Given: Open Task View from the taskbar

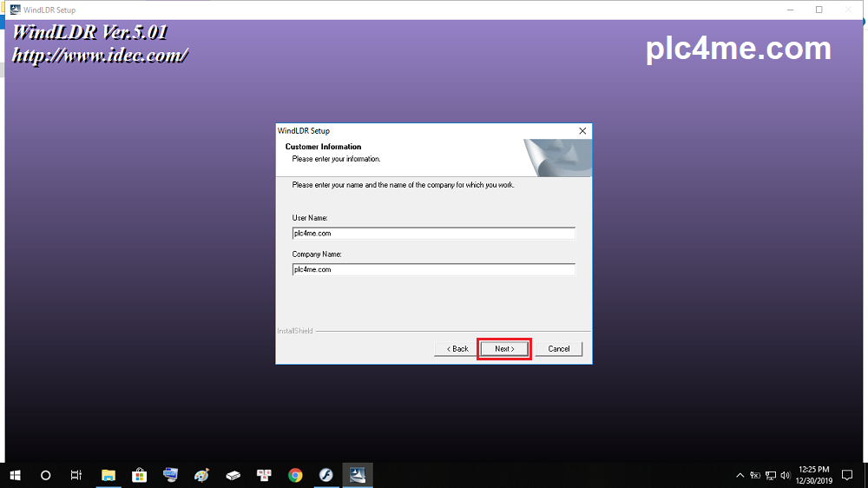Looking at the screenshot, I should (x=76, y=475).
